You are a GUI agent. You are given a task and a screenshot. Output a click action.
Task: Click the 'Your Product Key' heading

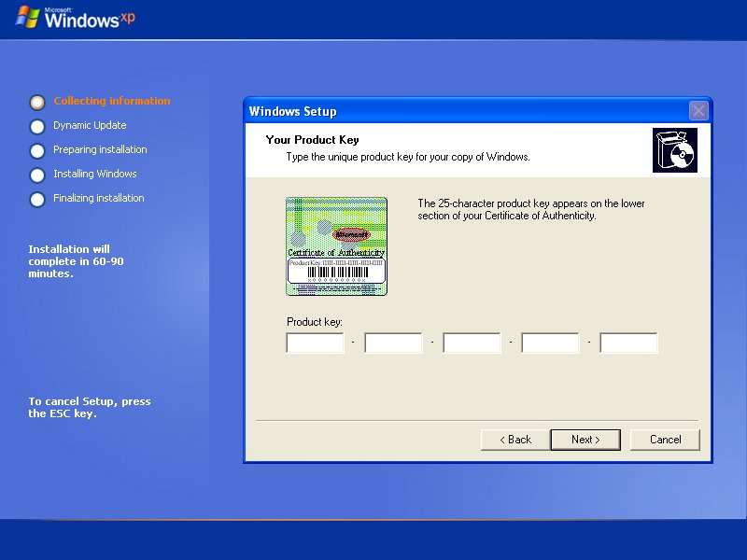click(312, 140)
